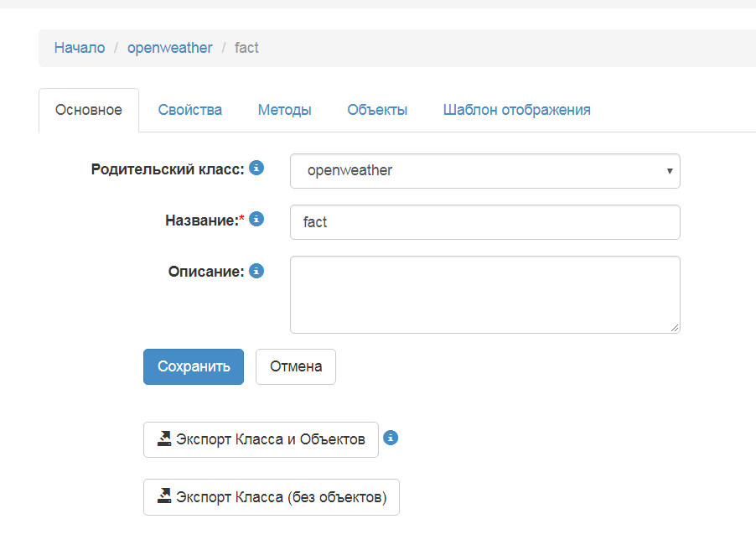The image size is (756, 550).
Task: Open the Методы tab
Action: [x=284, y=109]
